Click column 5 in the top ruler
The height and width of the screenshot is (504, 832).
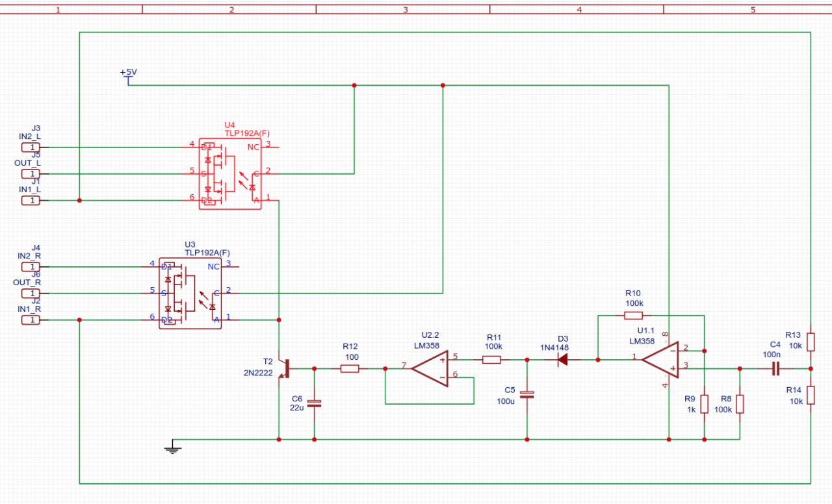click(x=753, y=10)
